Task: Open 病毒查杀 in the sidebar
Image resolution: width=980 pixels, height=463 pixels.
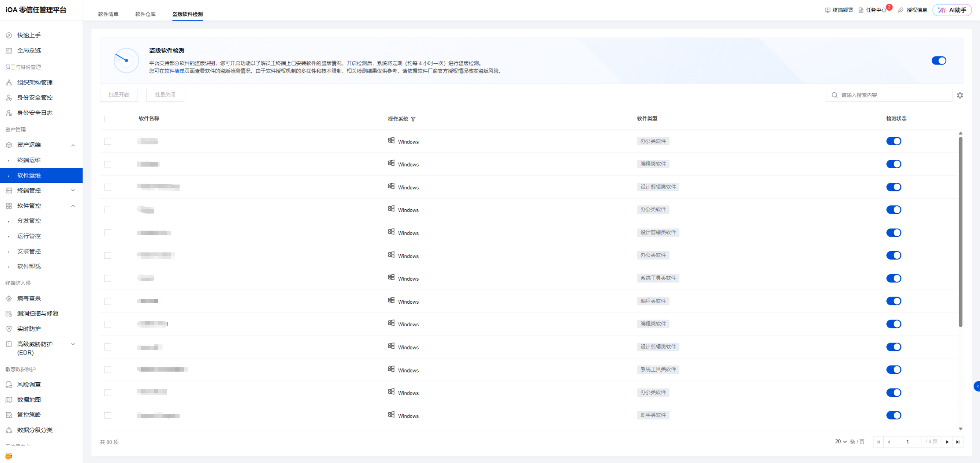Action: point(29,298)
